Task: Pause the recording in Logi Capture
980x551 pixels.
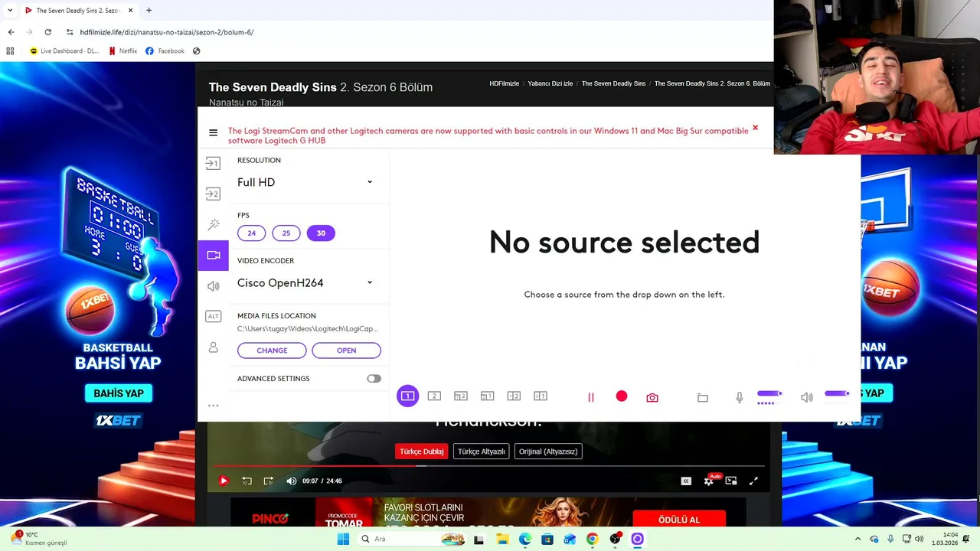Action: coord(590,397)
